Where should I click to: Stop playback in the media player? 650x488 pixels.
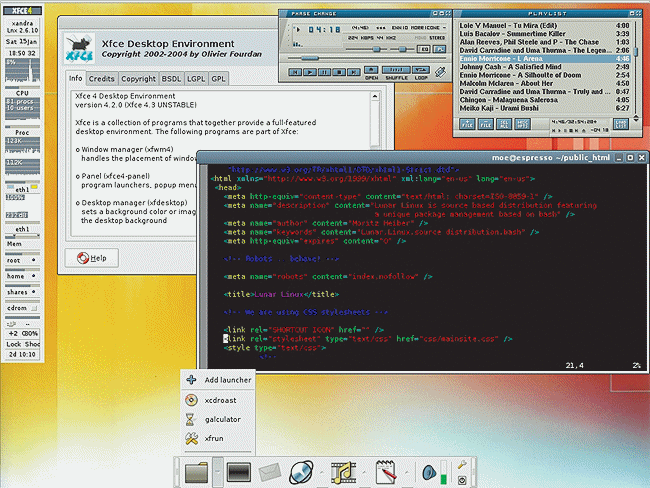click(x=339, y=72)
